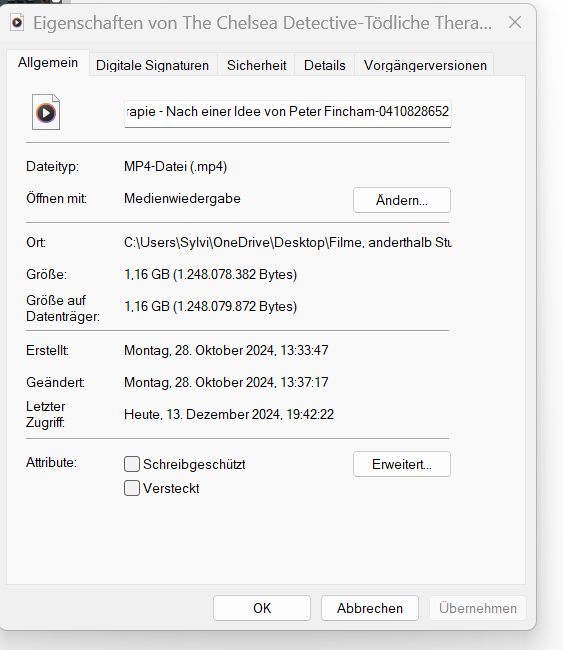Click the Größe auf Datenträger: label
Screen dimensions: 563x650
(63, 308)
